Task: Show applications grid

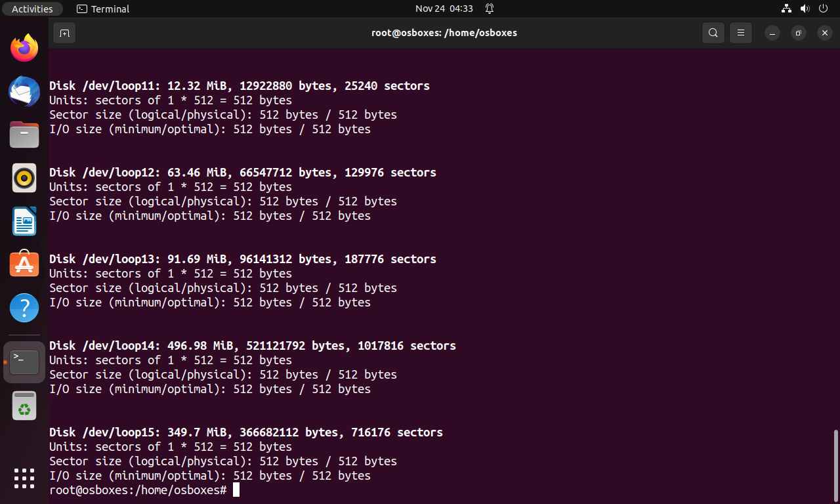Action: [24, 478]
